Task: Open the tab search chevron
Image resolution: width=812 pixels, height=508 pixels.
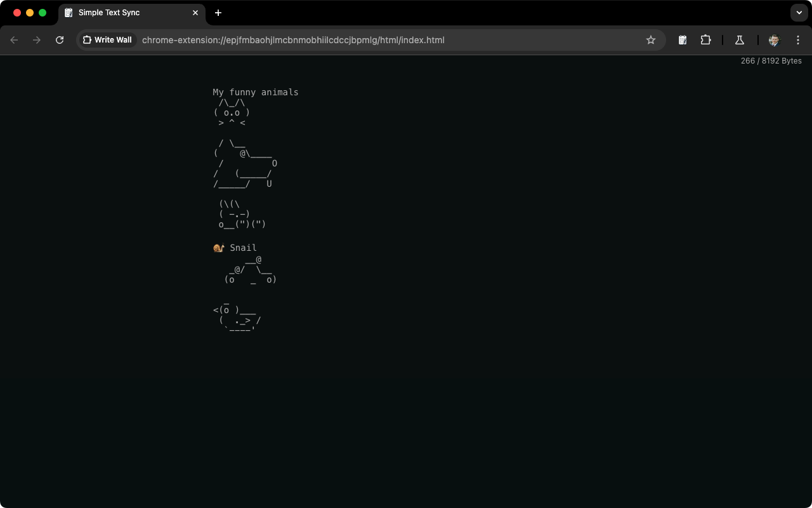Action: pyautogui.click(x=799, y=13)
